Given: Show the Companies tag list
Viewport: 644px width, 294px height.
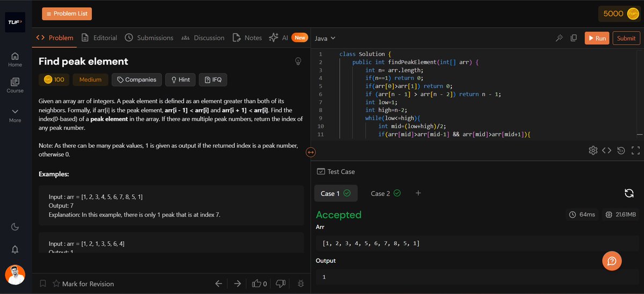Looking at the screenshot, I should (x=136, y=80).
